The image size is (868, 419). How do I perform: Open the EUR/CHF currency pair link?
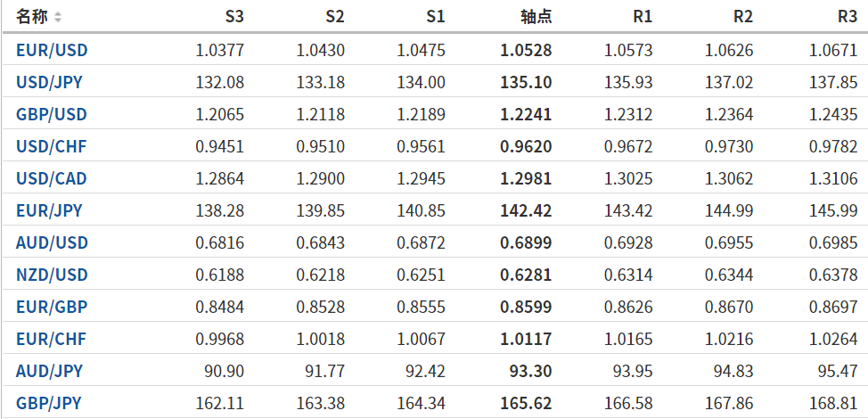[52, 339]
